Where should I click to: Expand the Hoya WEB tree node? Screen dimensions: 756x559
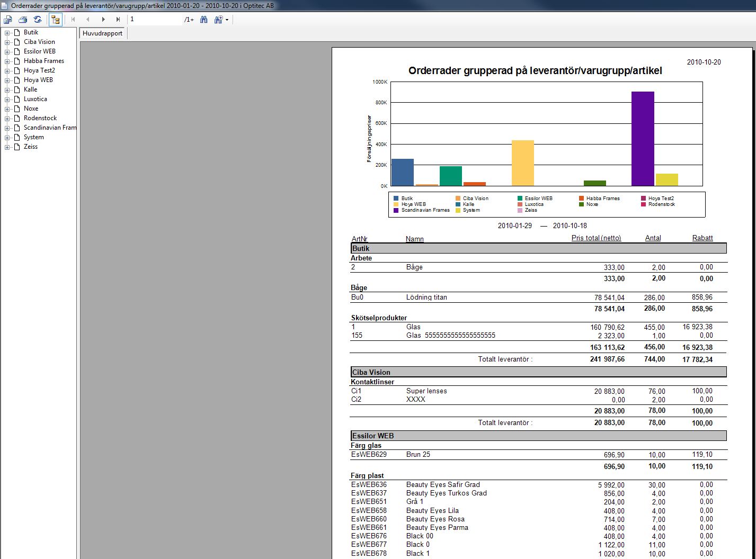(7, 80)
